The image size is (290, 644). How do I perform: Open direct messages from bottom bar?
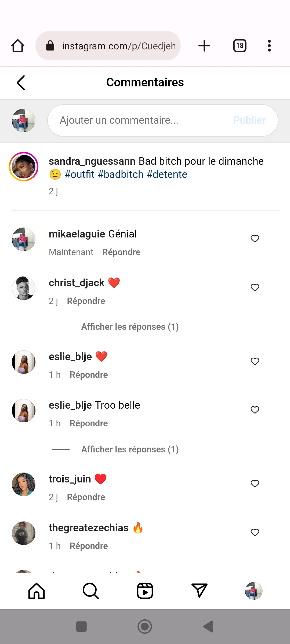pos(199,591)
